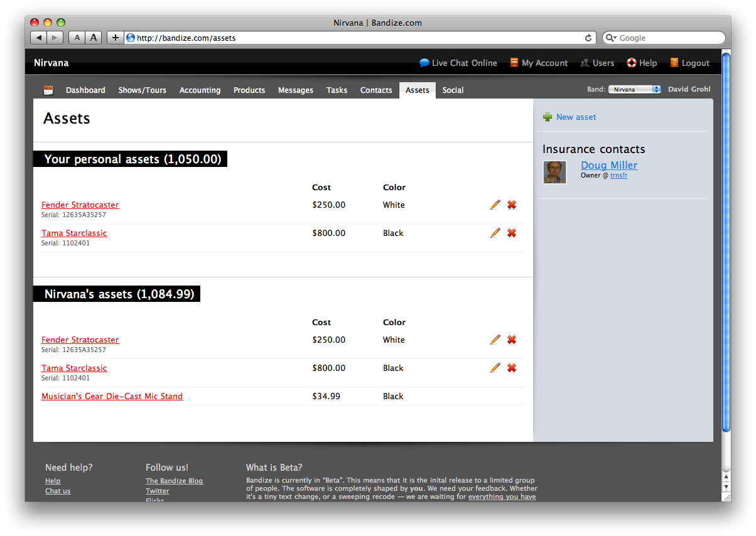Decrease text size with small A button
Image resolution: width=756 pixels, height=536 pixels.
[77, 38]
